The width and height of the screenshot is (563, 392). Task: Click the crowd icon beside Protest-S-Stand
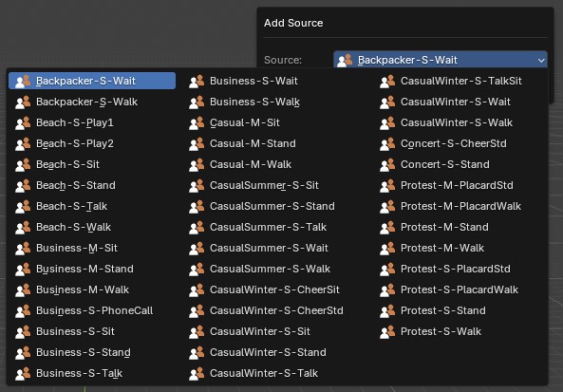coord(387,310)
